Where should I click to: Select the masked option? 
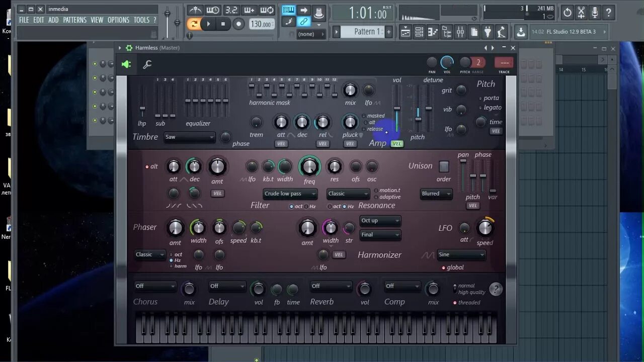point(374,116)
